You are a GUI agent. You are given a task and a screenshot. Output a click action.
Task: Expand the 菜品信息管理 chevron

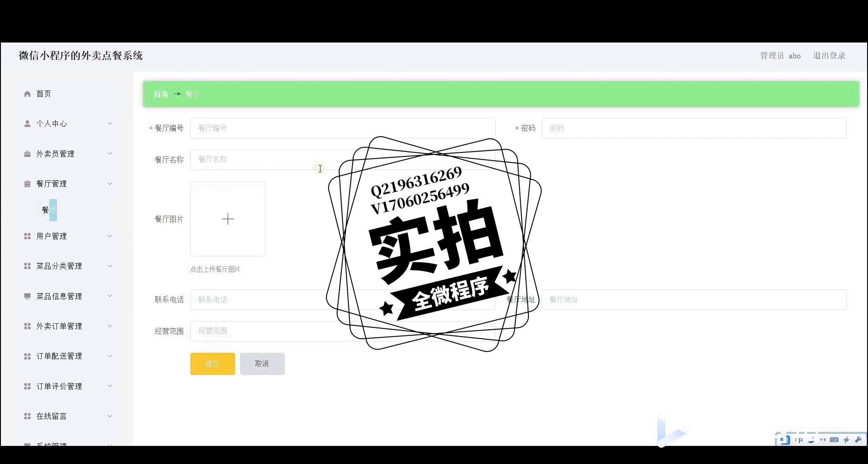[110, 296]
